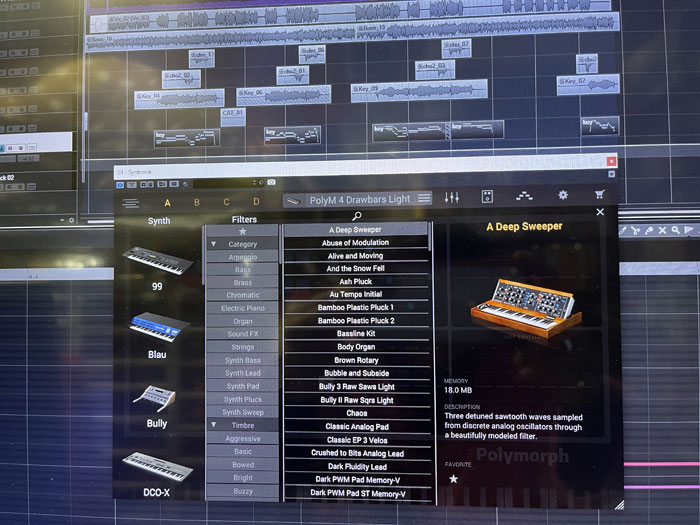Switch to part D
The image size is (700, 525).
256,201
